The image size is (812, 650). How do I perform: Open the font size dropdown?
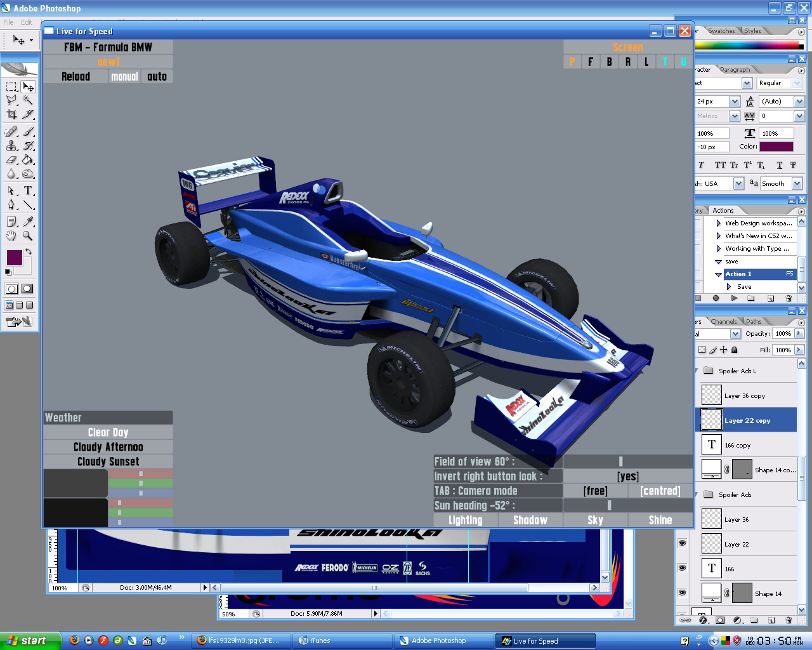[735, 102]
